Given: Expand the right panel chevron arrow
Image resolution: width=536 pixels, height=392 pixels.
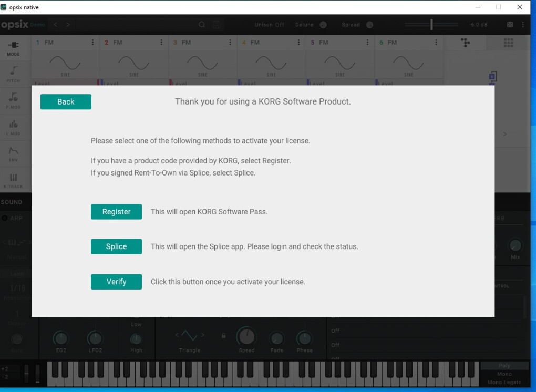Looking at the screenshot, I should 505,134.
